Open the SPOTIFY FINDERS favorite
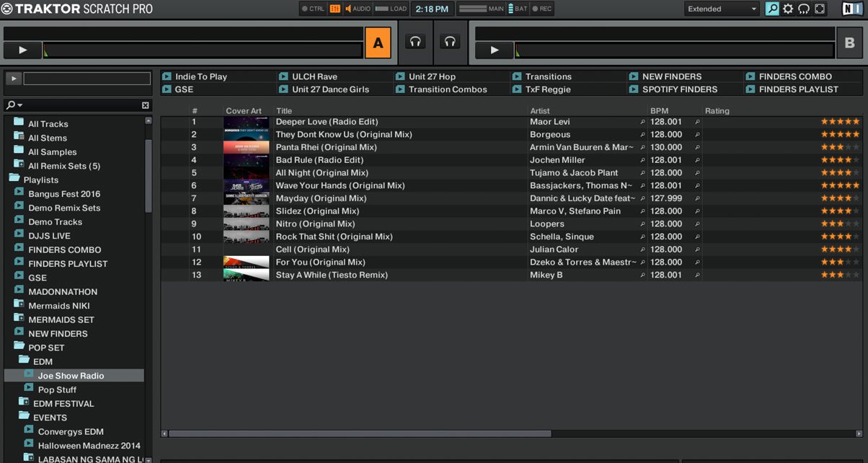This screenshot has width=868, height=463. click(678, 89)
